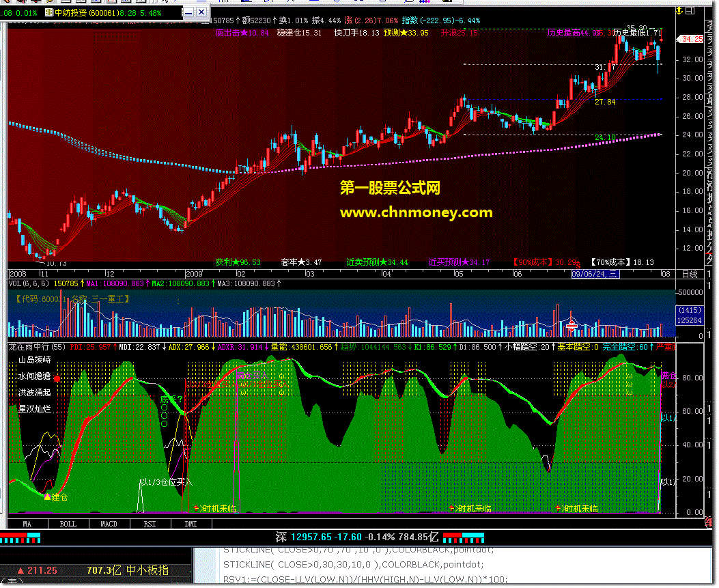The image size is (719, 588).
Task: Click the 近买预测★34.17 label
Action: pos(459,262)
